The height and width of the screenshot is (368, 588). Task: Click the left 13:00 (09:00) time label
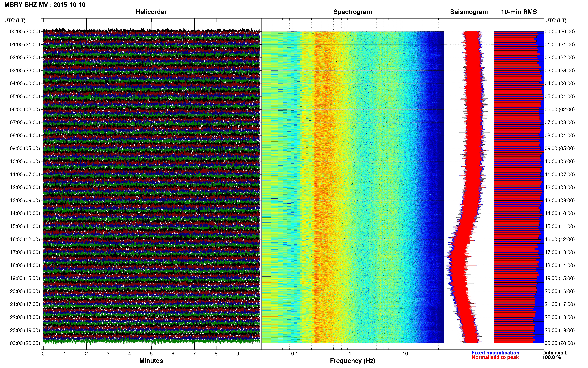[x=25, y=200]
